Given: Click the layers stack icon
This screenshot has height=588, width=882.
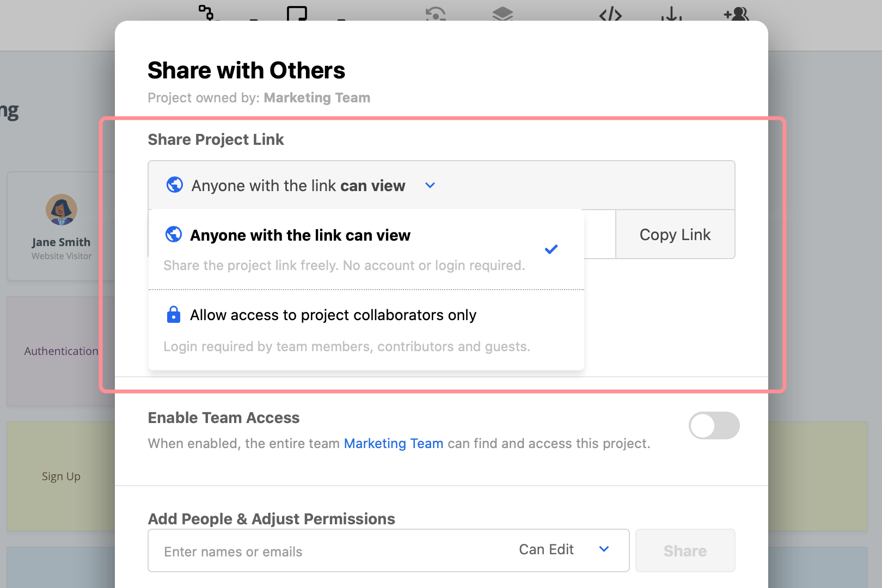Looking at the screenshot, I should click(503, 13).
